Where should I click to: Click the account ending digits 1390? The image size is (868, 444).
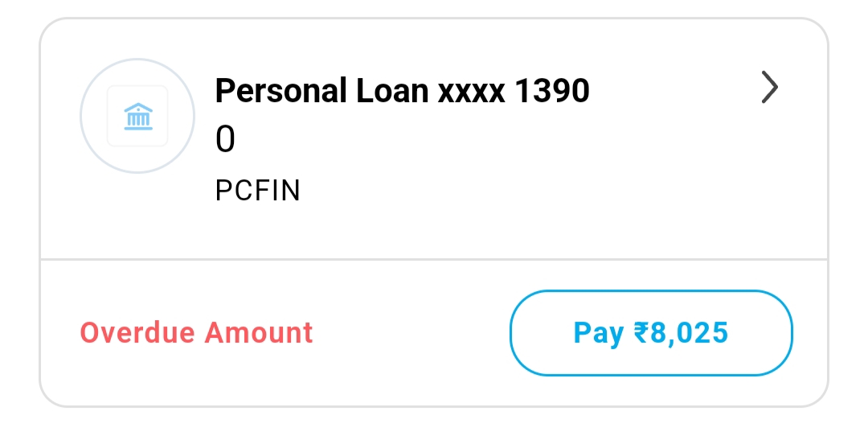click(x=551, y=92)
